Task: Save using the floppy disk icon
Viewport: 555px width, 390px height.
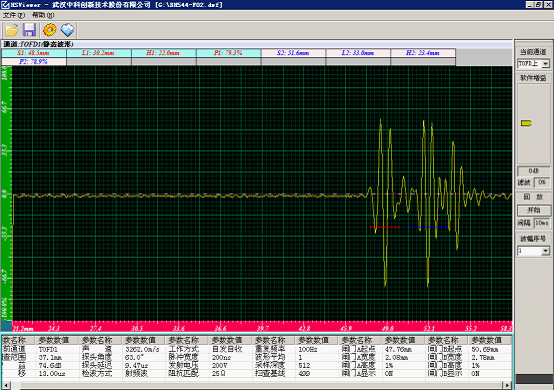Action: [29, 30]
